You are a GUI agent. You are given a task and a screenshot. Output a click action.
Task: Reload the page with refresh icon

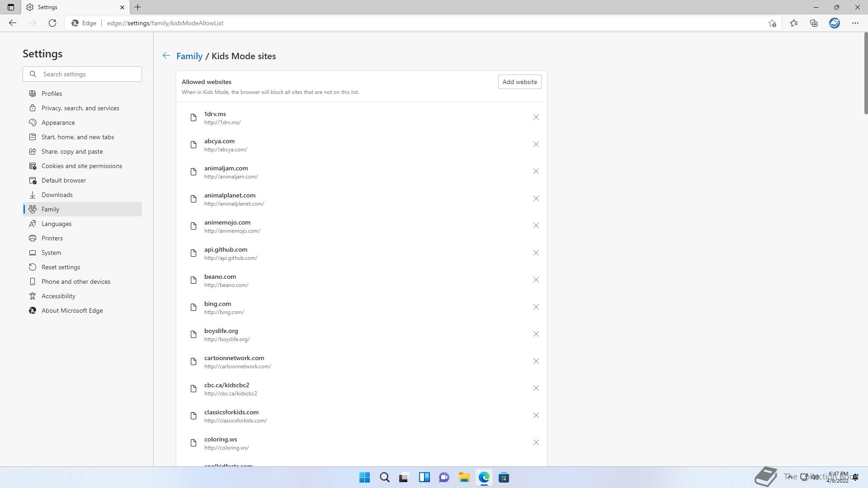pyautogui.click(x=52, y=23)
